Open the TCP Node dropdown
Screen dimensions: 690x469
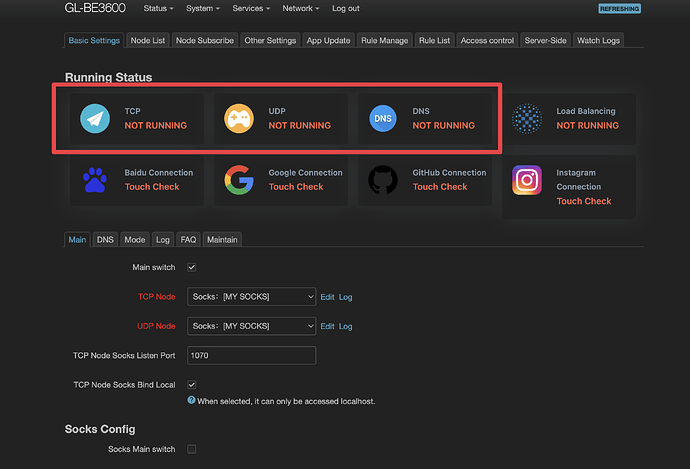pos(251,297)
